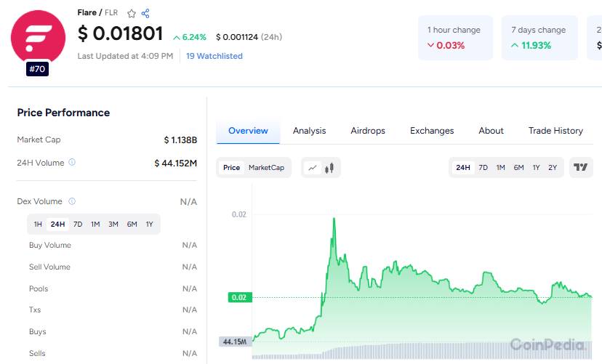Click the 1 hour change card
The height and width of the screenshot is (364, 602).
455,38
